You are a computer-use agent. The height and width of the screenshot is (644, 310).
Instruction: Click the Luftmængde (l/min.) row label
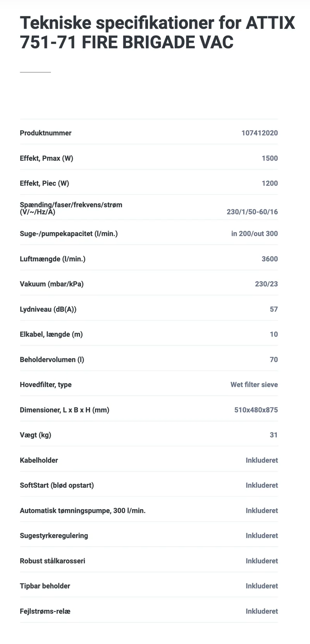pos(53,259)
